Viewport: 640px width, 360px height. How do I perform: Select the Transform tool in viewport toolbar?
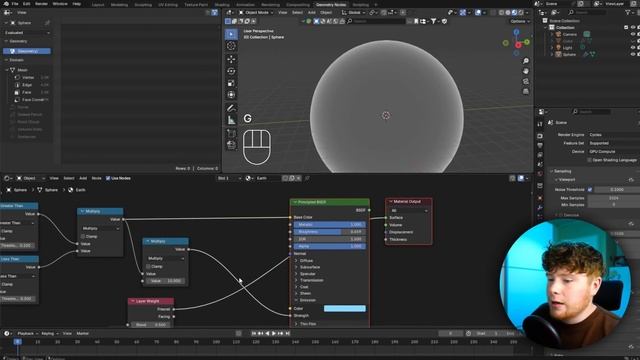[x=231, y=95]
